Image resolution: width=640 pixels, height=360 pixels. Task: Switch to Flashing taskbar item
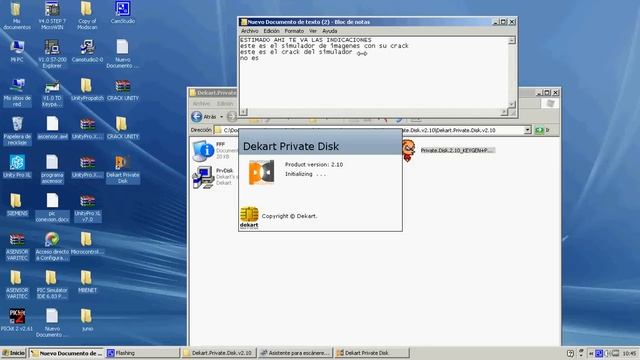[x=142, y=353]
